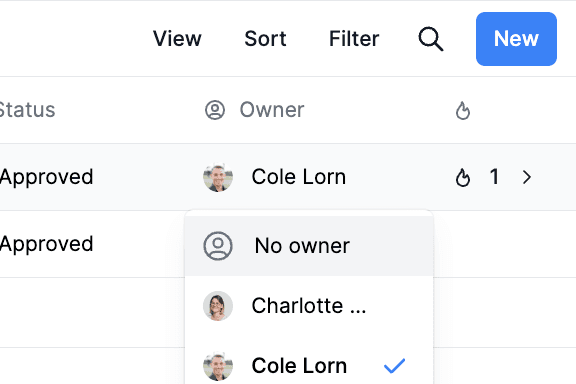
Task: Open the View options menu
Action: tap(177, 39)
